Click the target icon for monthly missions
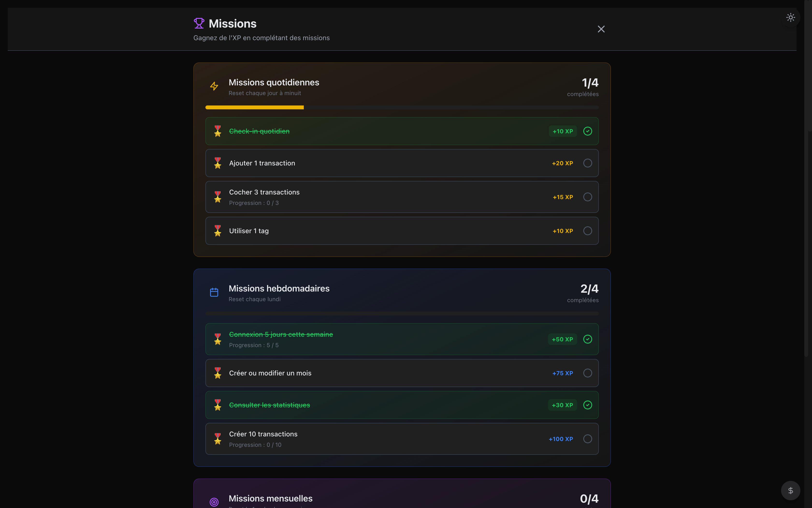812x508 pixels. click(214, 502)
